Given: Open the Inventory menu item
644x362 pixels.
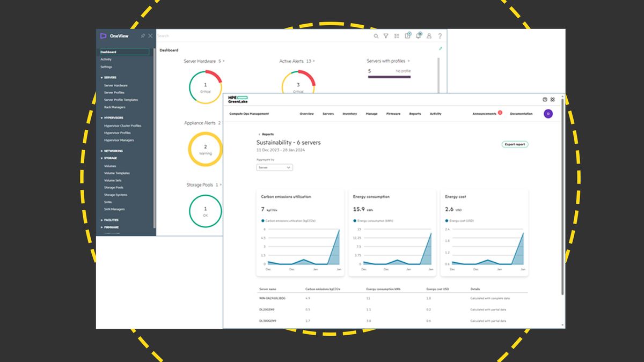Looking at the screenshot, I should click(349, 114).
